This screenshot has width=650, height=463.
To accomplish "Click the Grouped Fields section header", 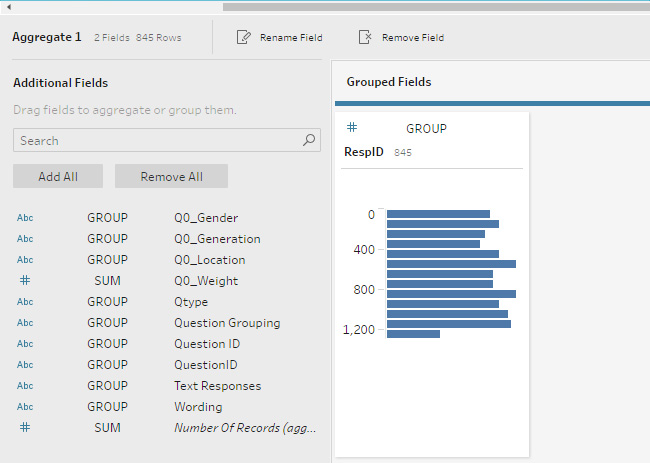I will [389, 82].
